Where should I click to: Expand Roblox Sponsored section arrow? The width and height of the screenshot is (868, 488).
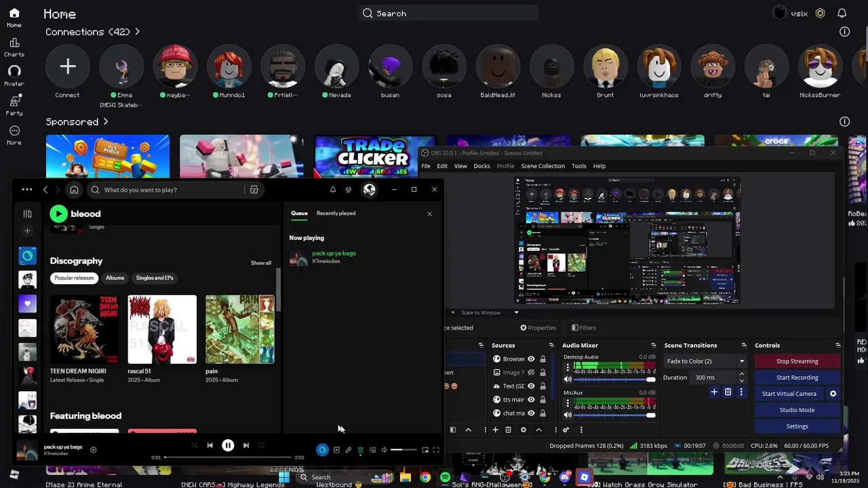106,122
